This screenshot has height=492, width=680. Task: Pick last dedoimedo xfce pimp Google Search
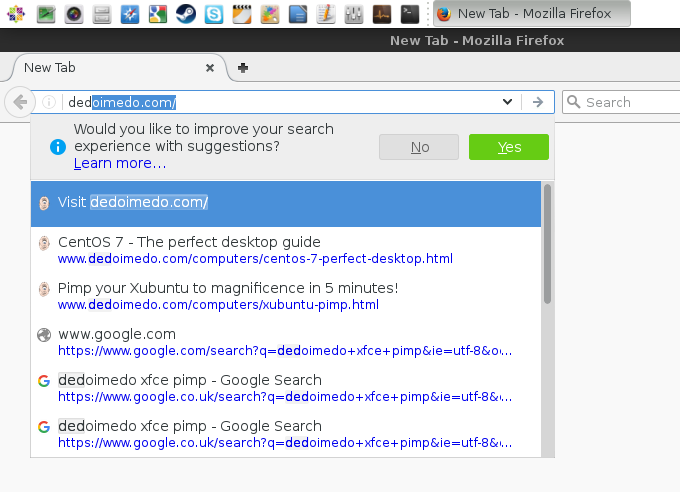pyautogui.click(x=286, y=434)
